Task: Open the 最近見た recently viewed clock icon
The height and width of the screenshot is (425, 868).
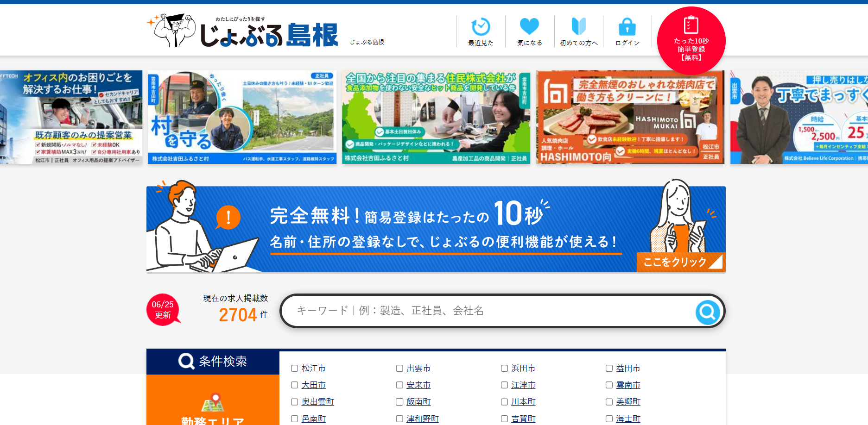Action: click(x=481, y=27)
